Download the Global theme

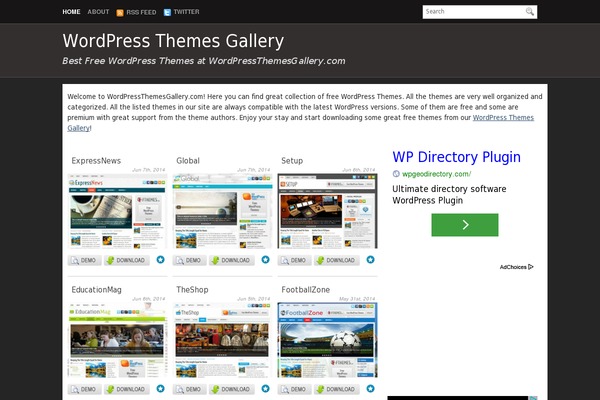tap(232, 260)
